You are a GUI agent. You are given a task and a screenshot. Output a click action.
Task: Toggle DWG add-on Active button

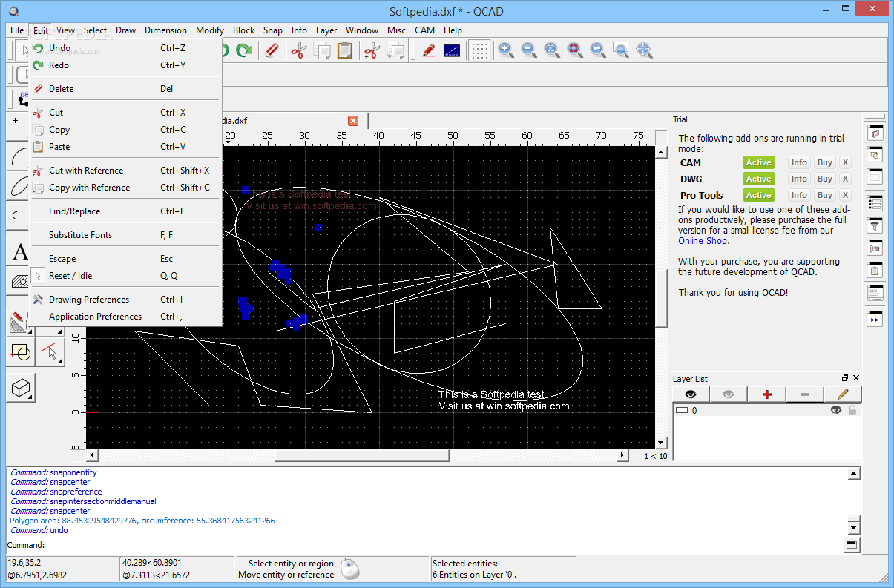[758, 179]
